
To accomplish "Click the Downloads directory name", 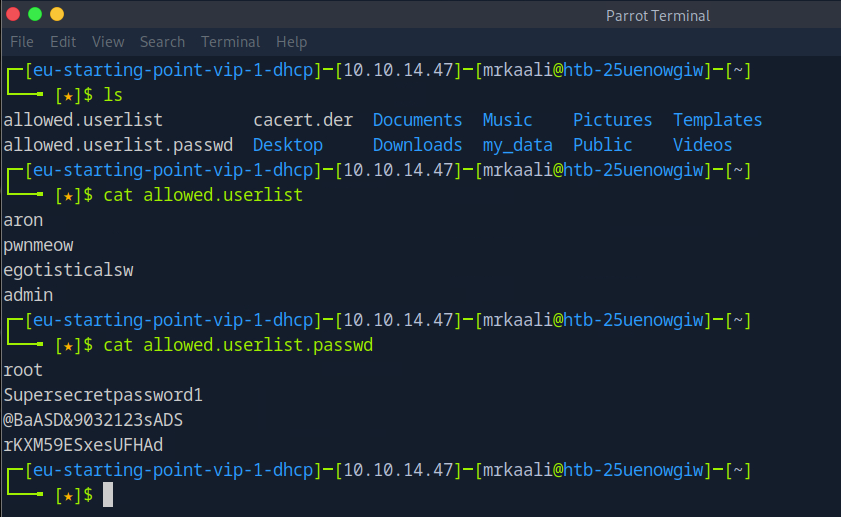I will coord(417,145).
